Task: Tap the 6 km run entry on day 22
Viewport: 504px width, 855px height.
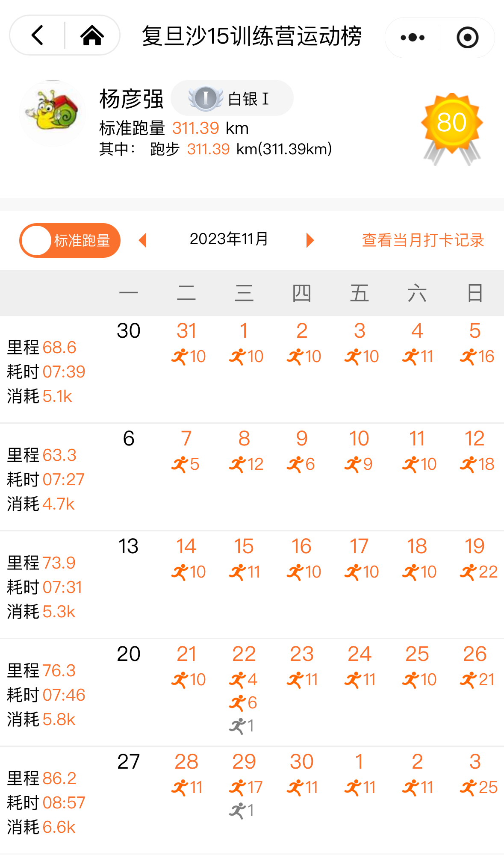Action: coord(243,703)
